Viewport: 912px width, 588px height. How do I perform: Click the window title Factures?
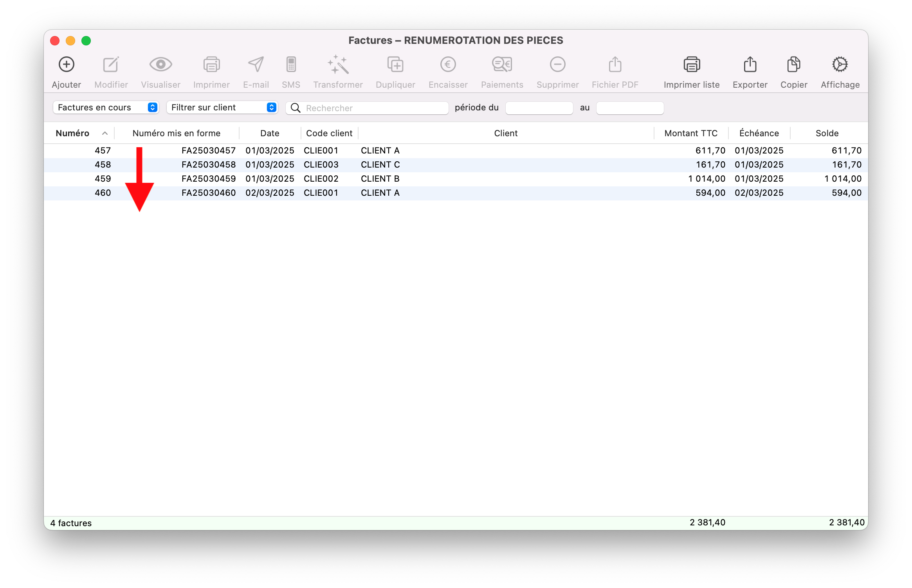pyautogui.click(x=456, y=40)
